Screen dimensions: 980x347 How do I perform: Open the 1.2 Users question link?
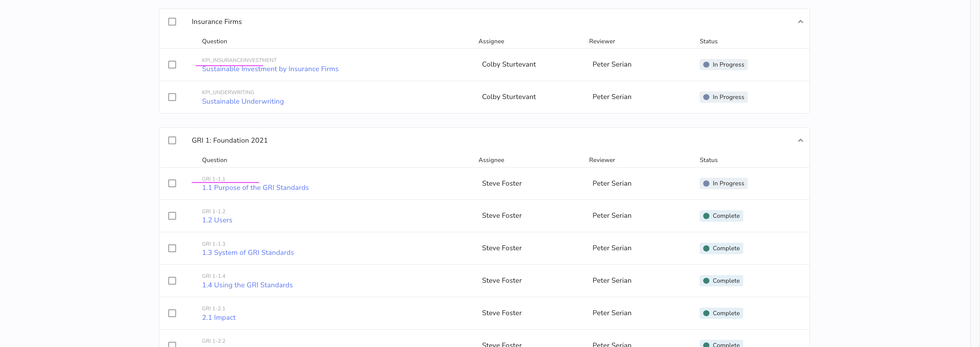[217, 220]
